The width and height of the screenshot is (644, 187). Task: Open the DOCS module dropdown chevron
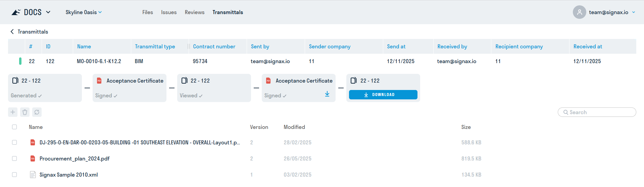point(48,12)
